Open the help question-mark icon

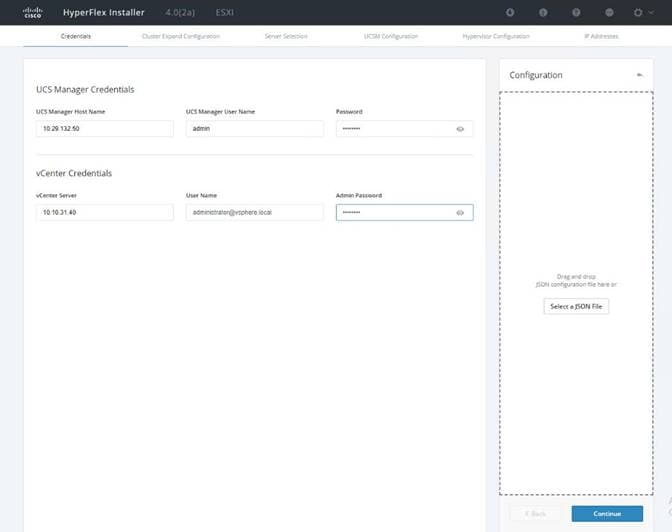(576, 12)
